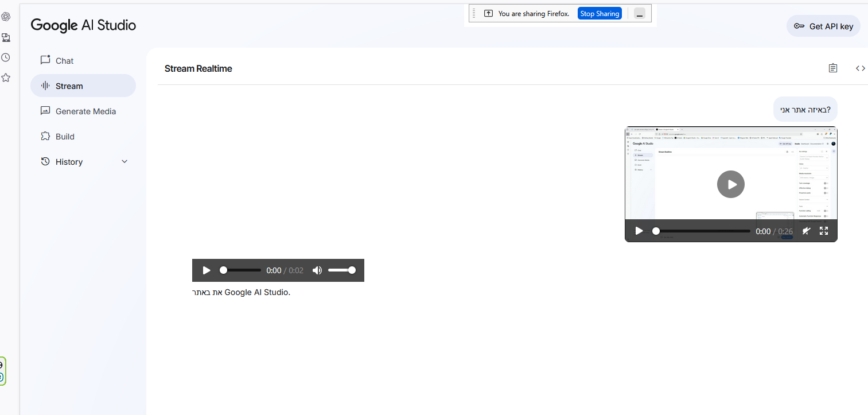Click the Stream Realtime title
868x415 pixels.
pyautogui.click(x=198, y=68)
